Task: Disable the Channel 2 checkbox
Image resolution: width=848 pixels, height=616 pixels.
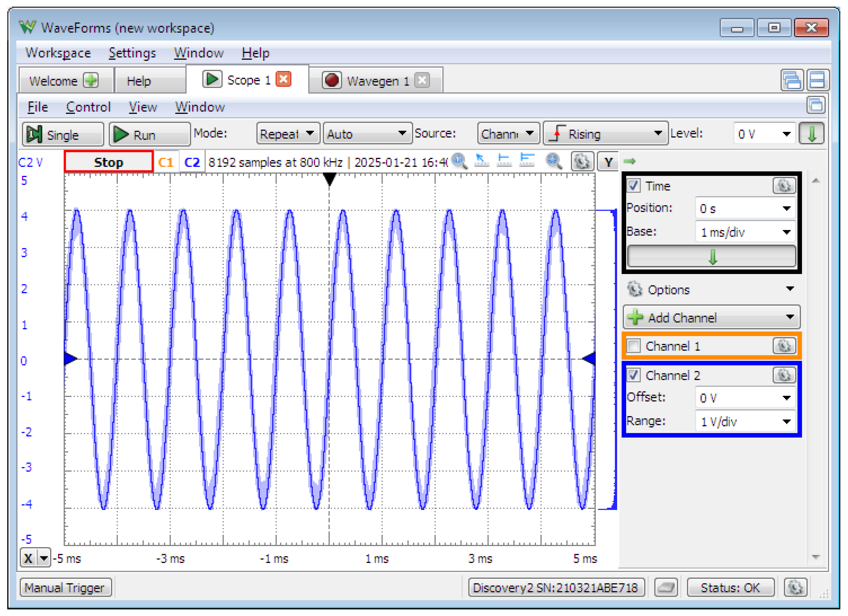Action: [633, 375]
